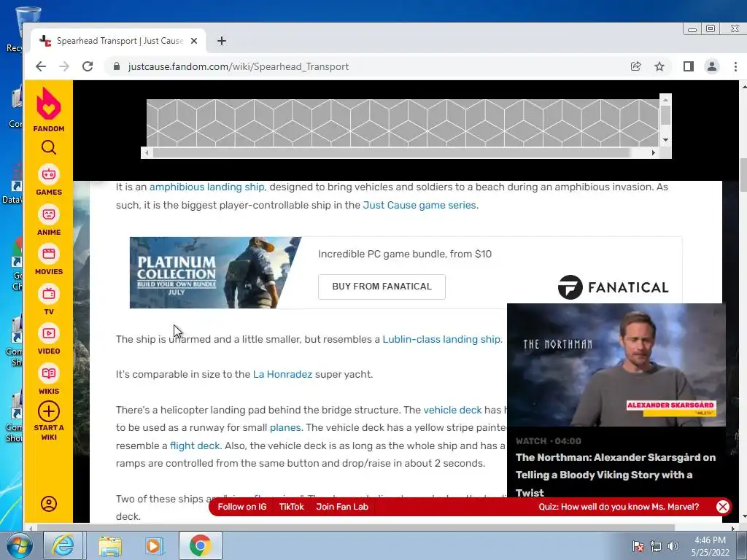Open the La Honradez link

pyautogui.click(x=282, y=374)
